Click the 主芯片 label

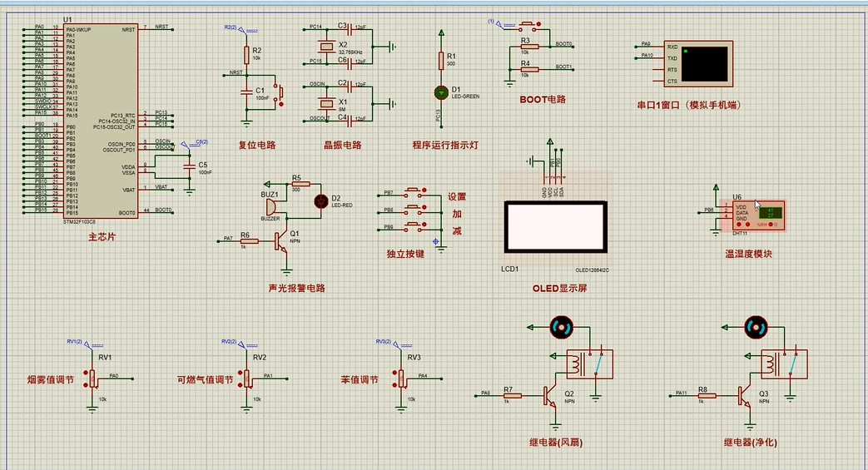click(x=102, y=236)
